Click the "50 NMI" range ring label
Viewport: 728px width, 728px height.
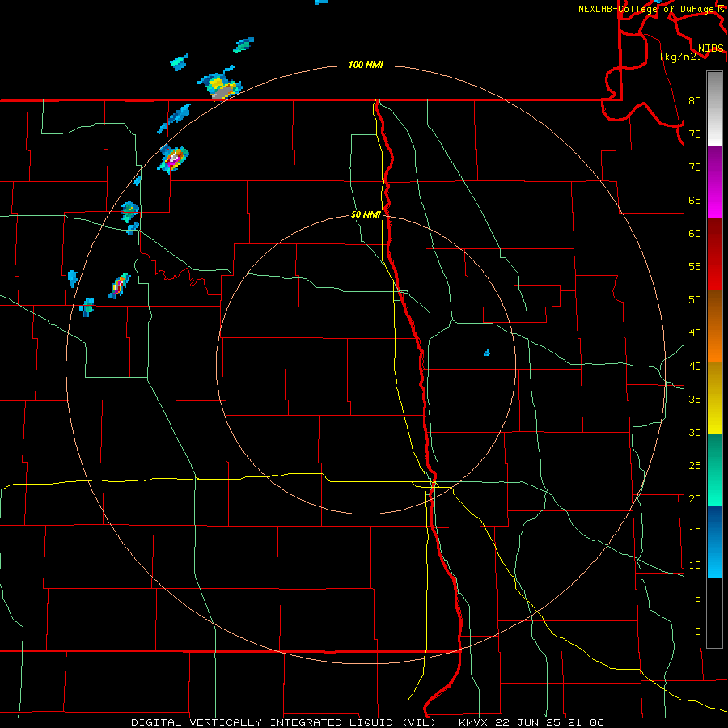[x=366, y=214]
